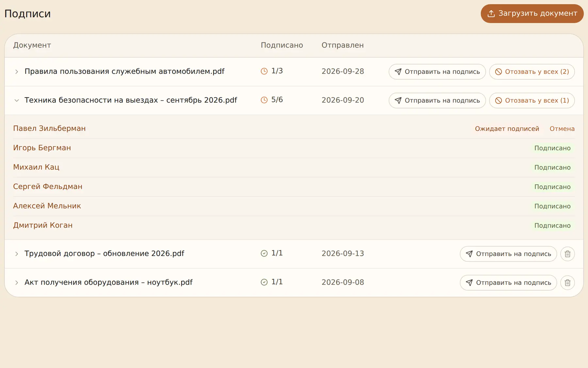Send Техника безопасности на выездах for signature
Screen dimensions: 588x368
[x=437, y=100]
